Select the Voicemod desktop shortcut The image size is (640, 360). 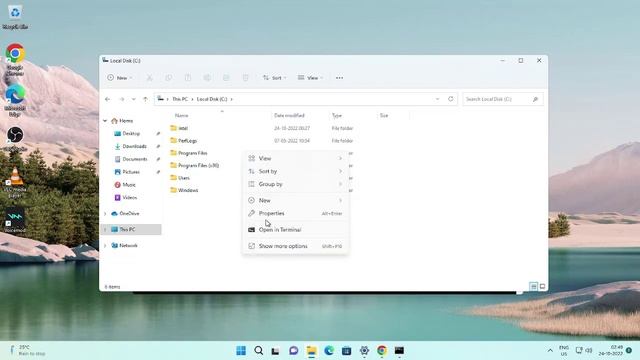pos(15,221)
